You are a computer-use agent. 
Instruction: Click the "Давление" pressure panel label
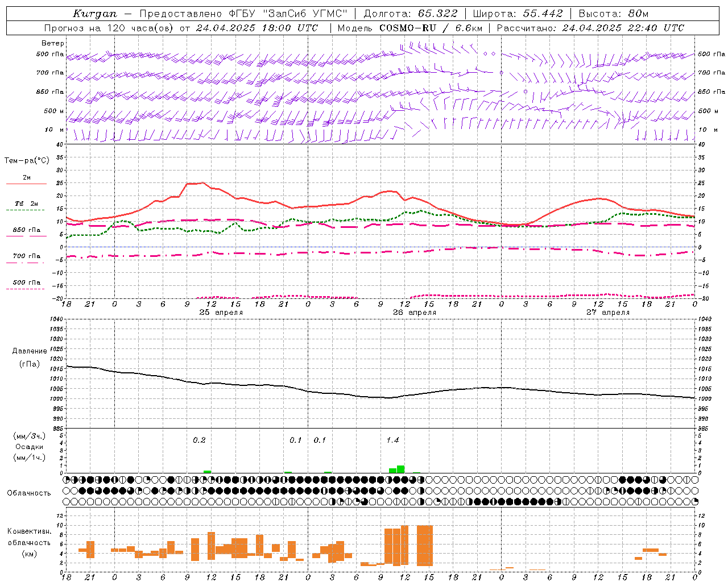[x=30, y=351]
